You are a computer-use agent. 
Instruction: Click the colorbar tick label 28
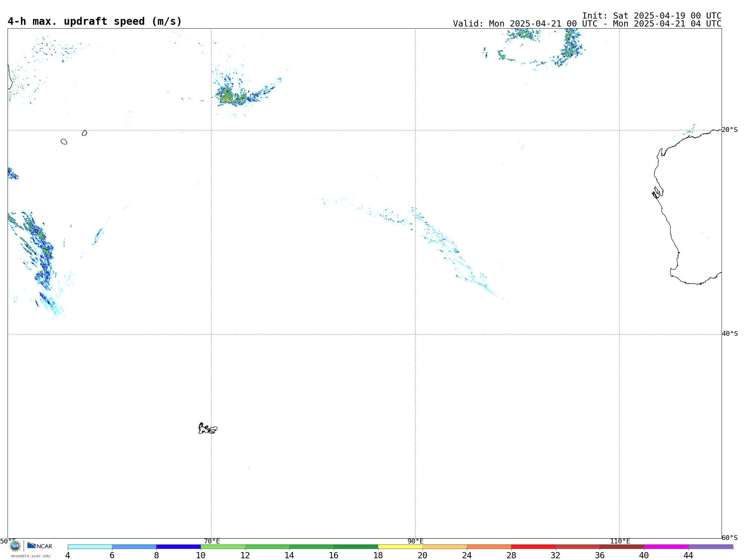511,556
